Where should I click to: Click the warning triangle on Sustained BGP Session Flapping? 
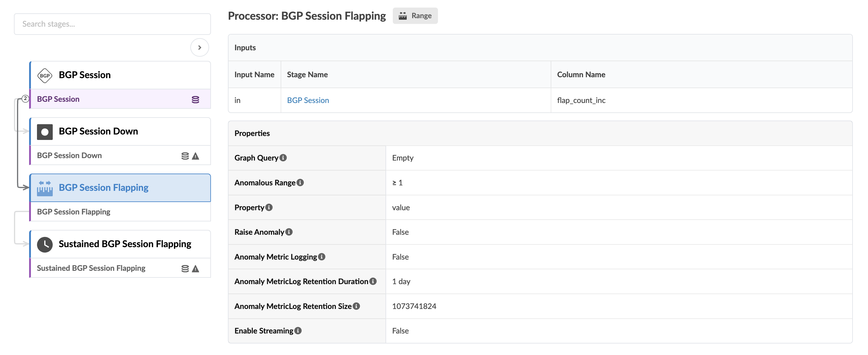(x=195, y=268)
